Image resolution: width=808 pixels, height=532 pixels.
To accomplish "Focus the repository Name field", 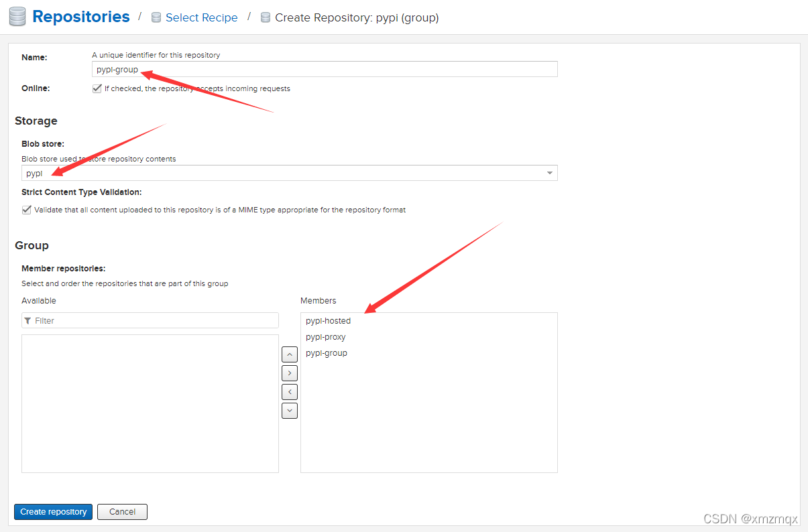I will tap(325, 69).
